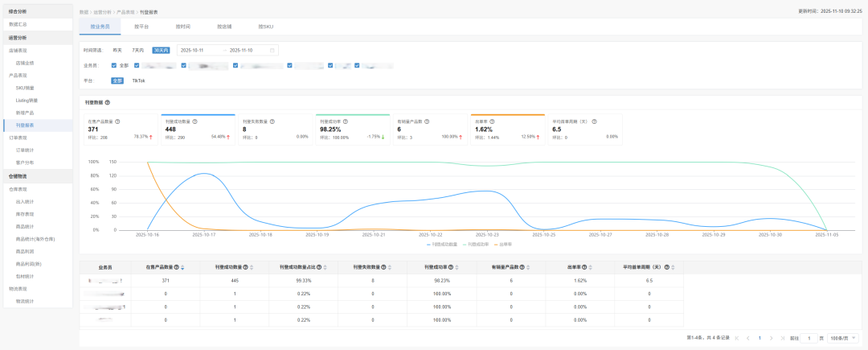Image resolution: width=868 pixels, height=350 pixels.
Task: Click info icon next to 在售产品数量 card
Action: coord(117,121)
